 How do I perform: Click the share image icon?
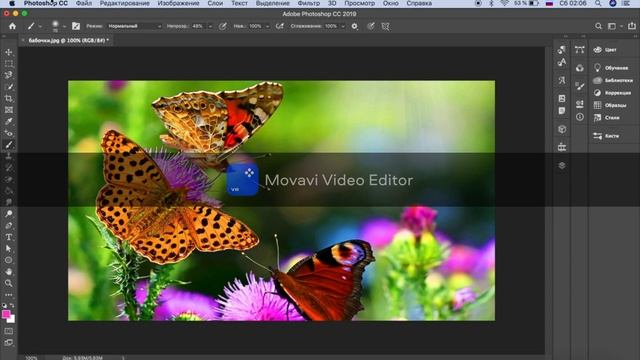point(631,26)
